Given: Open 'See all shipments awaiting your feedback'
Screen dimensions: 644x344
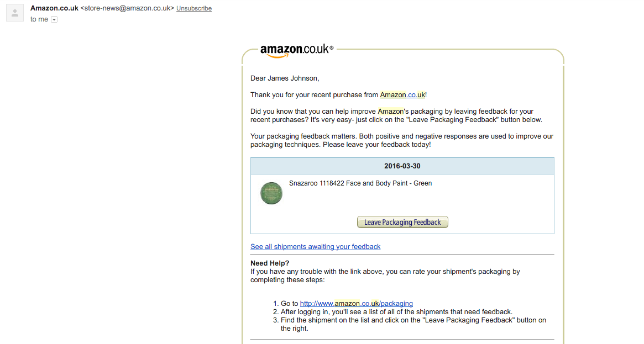Looking at the screenshot, I should pos(315,246).
